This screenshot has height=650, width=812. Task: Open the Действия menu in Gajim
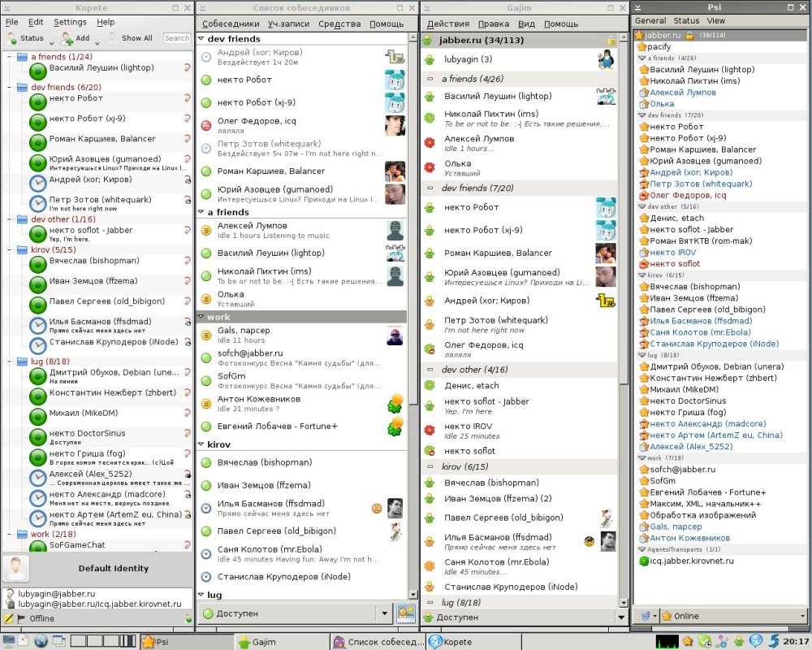pos(448,24)
